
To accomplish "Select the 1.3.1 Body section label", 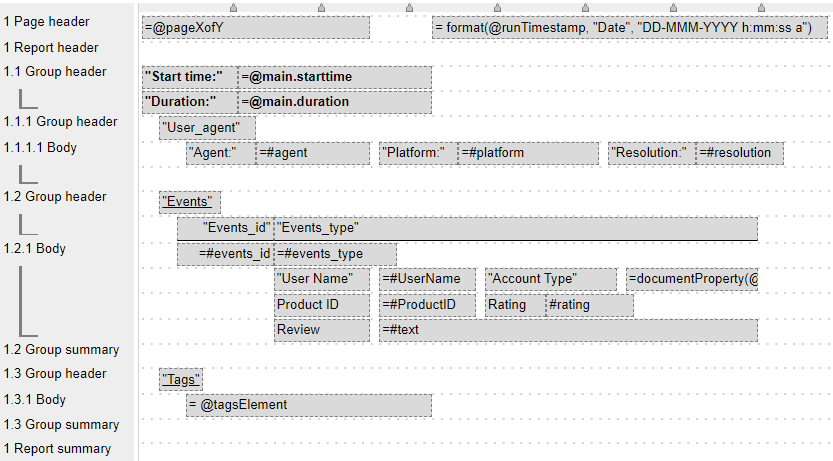I will (x=35, y=399).
